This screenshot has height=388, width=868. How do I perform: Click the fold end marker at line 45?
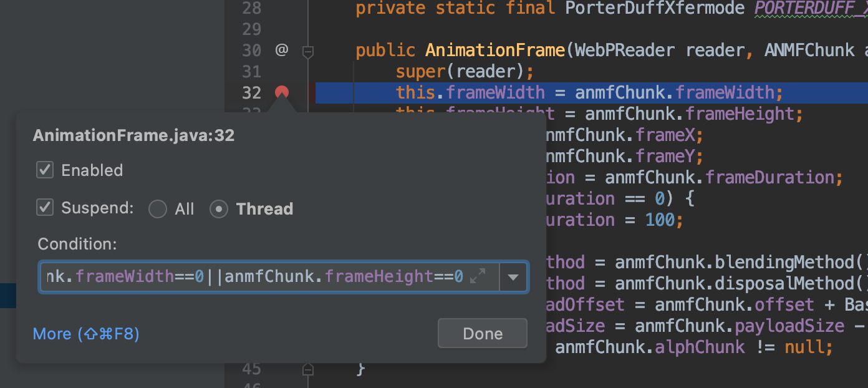307,369
